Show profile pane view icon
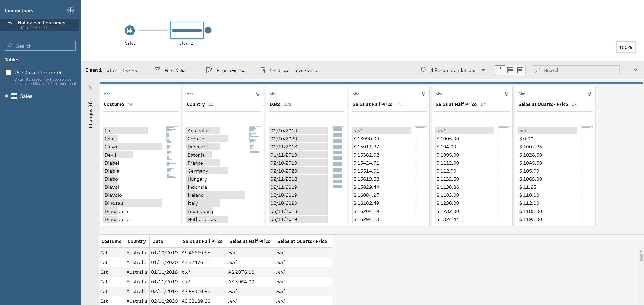The image size is (644, 305). point(500,70)
